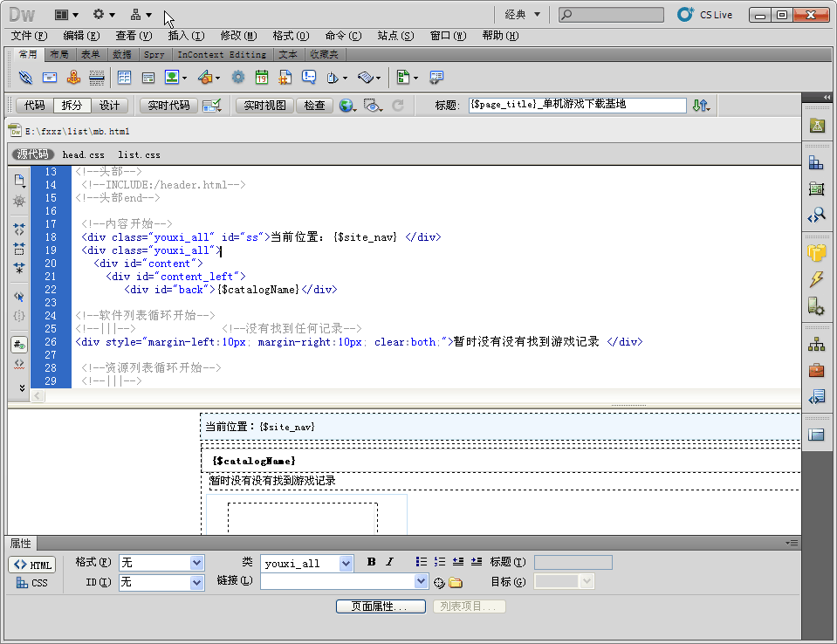Click the Hyperlink insert icon
837x644 pixels.
point(25,78)
